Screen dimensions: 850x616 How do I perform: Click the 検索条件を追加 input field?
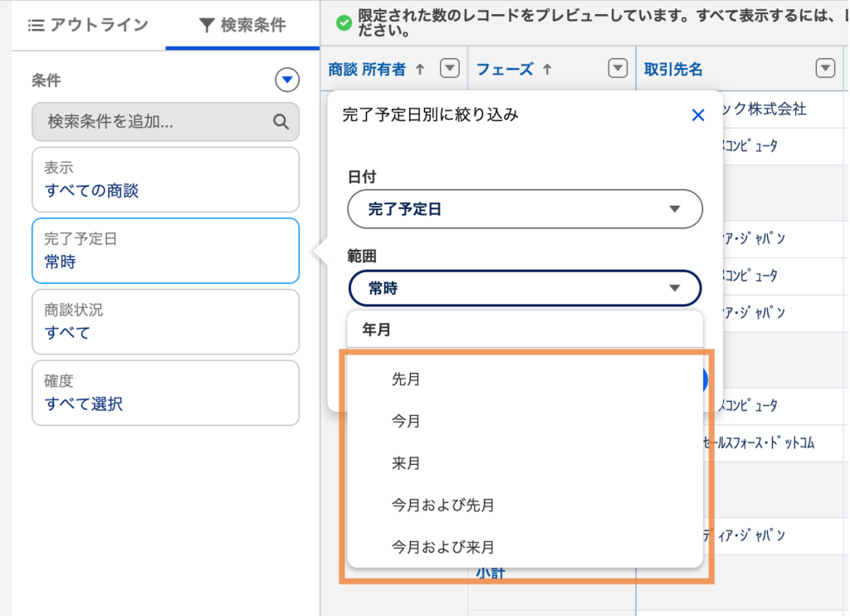click(x=154, y=122)
